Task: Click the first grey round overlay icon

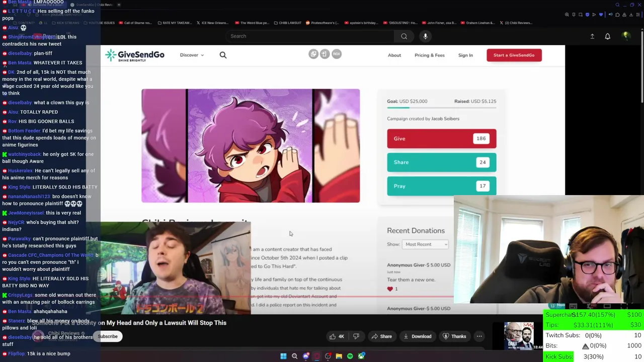Action: click(313, 54)
